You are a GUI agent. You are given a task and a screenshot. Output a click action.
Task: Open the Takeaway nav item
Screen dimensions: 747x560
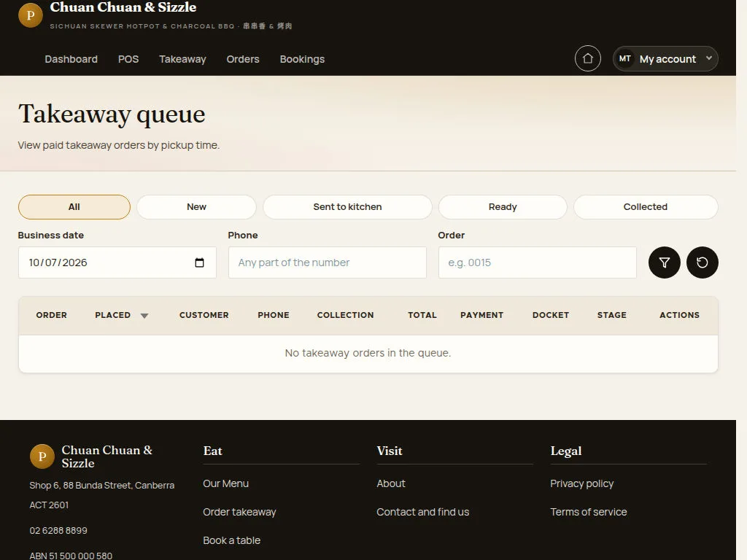[182, 59]
